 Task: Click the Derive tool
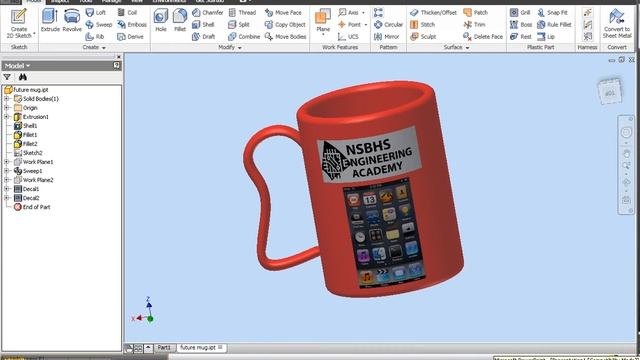tap(130, 37)
